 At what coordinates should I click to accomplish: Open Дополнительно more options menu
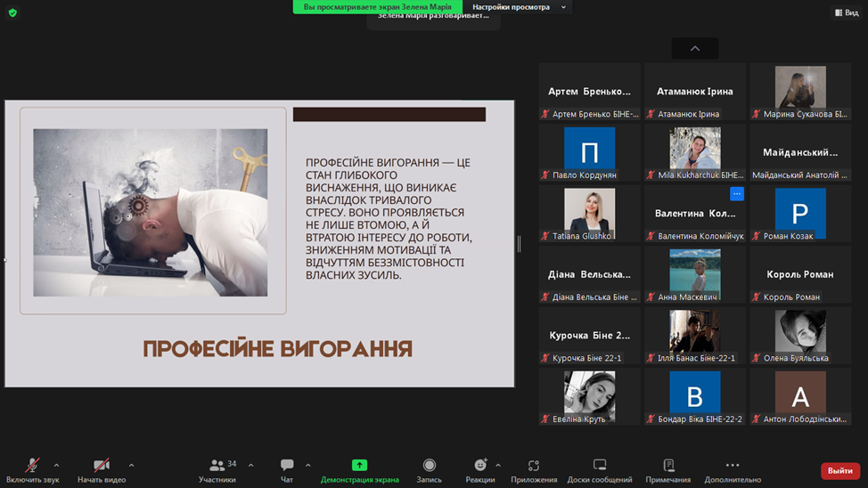(733, 469)
